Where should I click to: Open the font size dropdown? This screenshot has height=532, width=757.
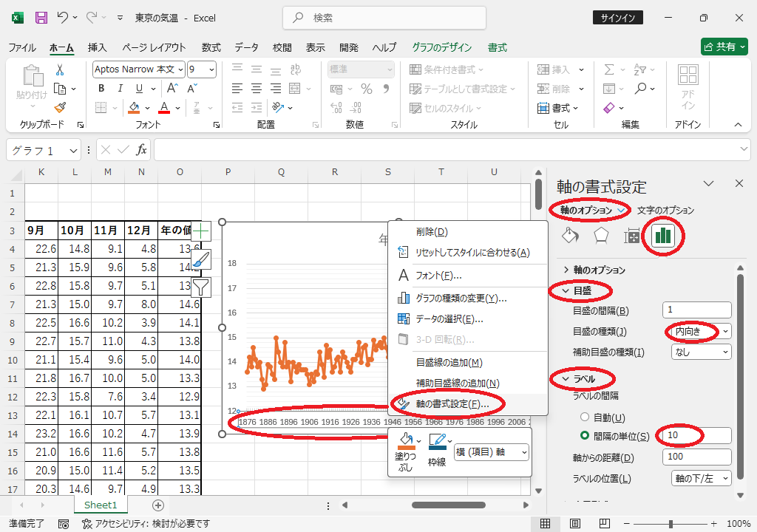tap(211, 69)
